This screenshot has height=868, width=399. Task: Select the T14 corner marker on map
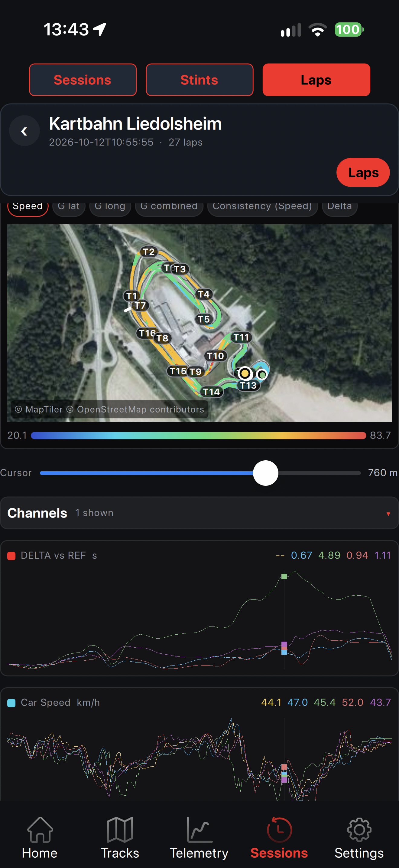(x=211, y=392)
